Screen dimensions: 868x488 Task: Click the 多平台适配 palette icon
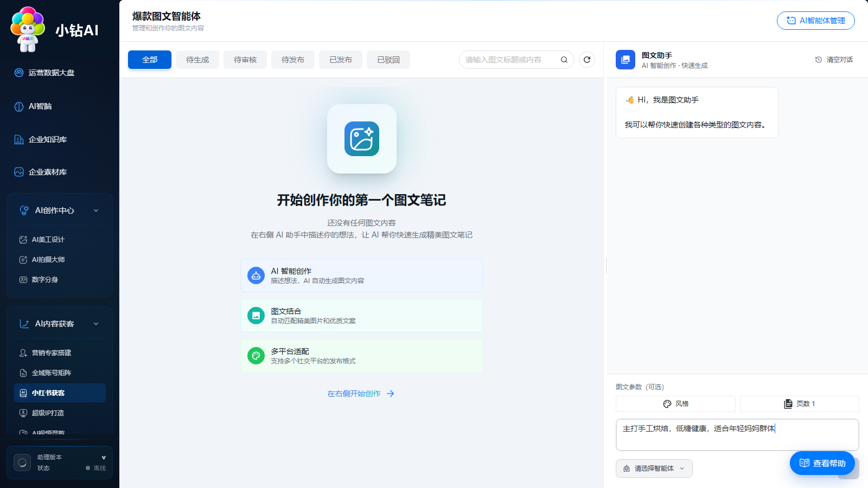256,356
